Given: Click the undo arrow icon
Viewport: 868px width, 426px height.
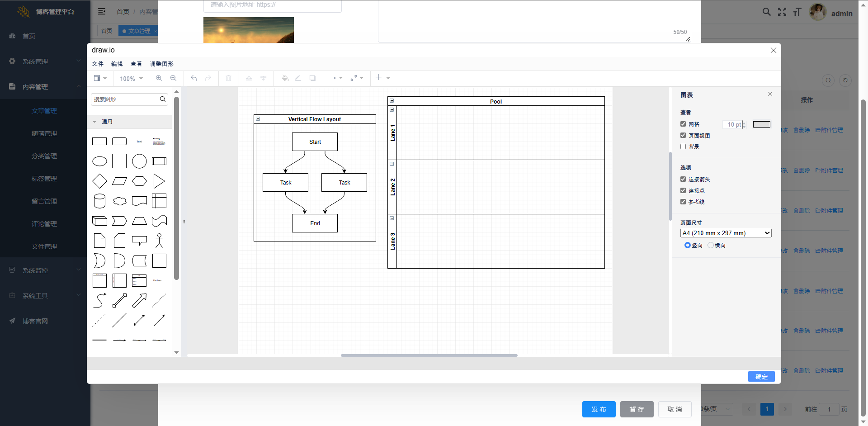Looking at the screenshot, I should [193, 78].
